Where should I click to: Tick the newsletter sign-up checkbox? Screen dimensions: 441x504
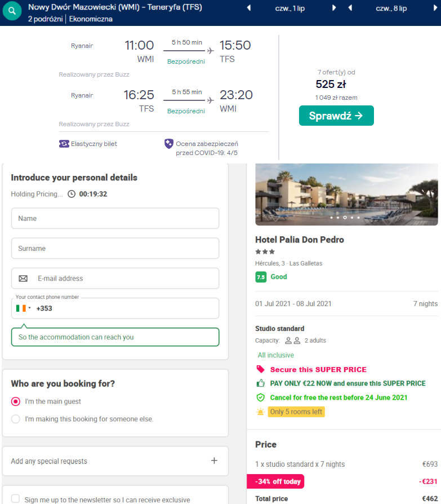(x=15, y=498)
